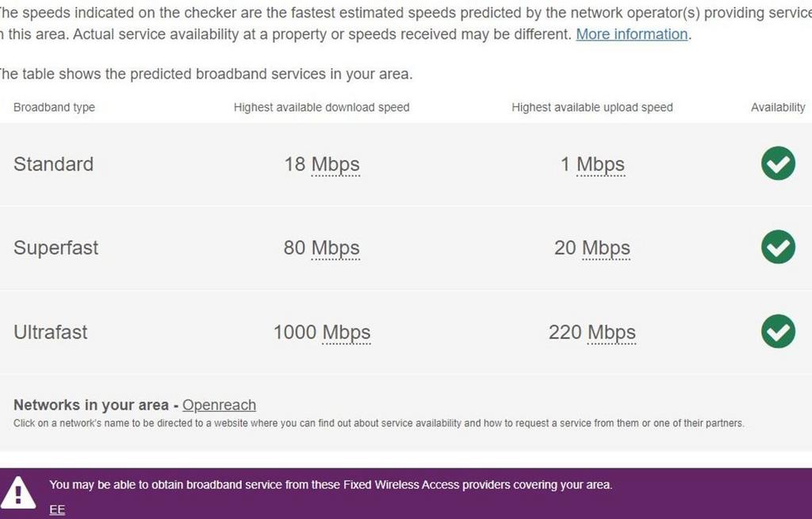Viewport: 812px width, 519px height.
Task: Open the Openreach network link
Action: (219, 405)
